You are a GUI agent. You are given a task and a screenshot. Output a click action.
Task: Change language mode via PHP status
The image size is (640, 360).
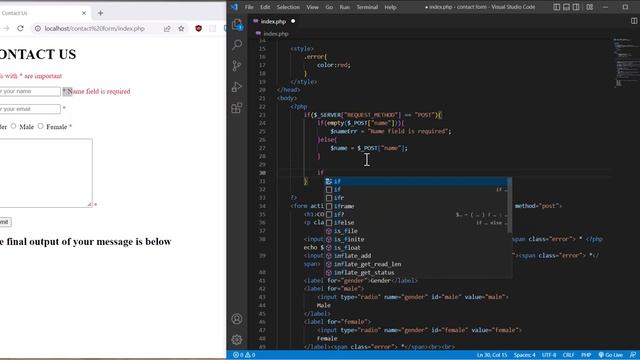pos(586,355)
